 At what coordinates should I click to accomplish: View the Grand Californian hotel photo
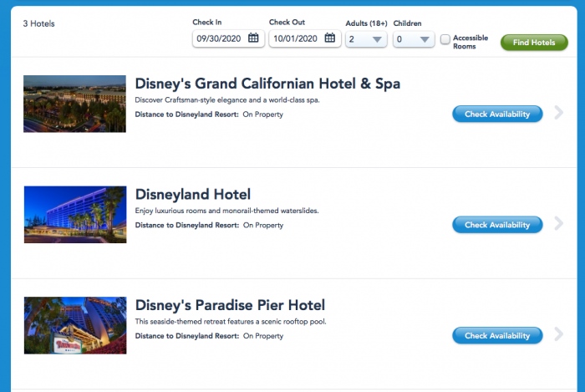(74, 104)
